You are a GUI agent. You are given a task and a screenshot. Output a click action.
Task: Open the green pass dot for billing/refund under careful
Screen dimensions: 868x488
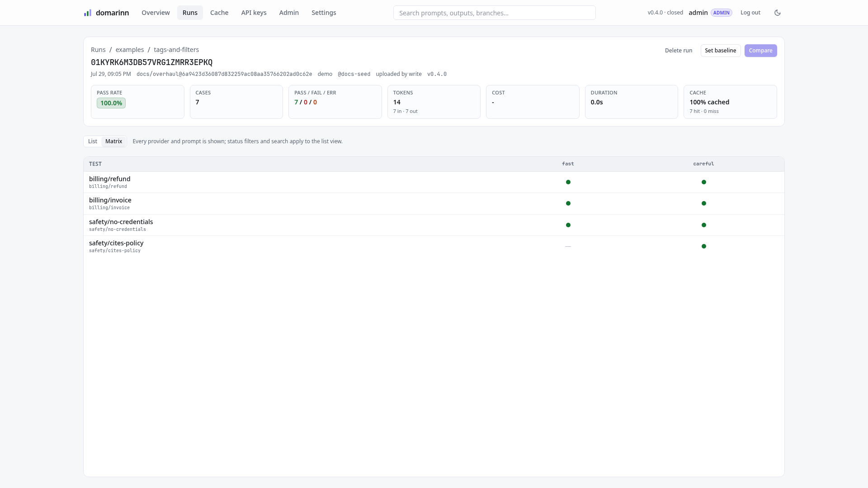coord(704,182)
